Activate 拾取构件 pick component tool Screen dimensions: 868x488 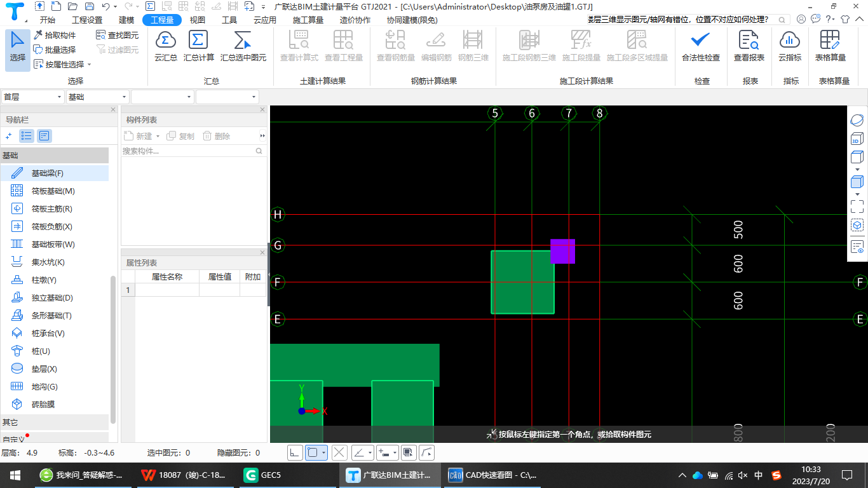coord(55,35)
